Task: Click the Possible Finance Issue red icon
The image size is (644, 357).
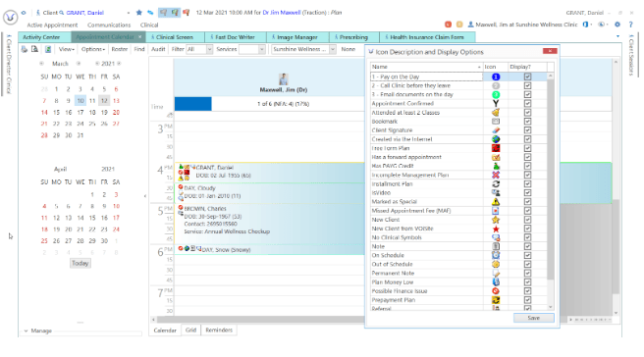Action: point(496,291)
